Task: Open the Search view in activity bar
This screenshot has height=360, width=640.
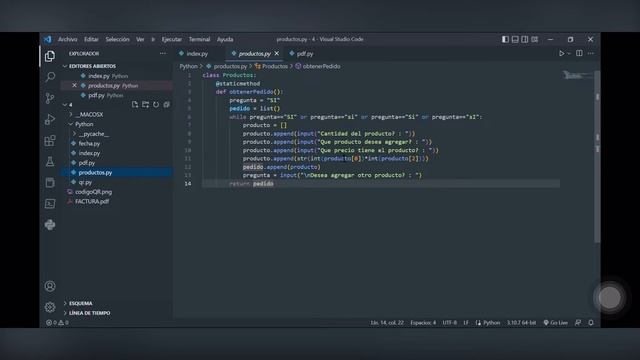Action: pyautogui.click(x=50, y=77)
